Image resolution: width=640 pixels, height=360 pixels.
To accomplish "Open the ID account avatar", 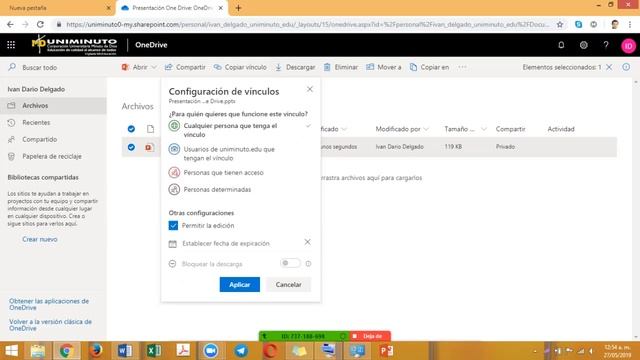I will coord(629,46).
